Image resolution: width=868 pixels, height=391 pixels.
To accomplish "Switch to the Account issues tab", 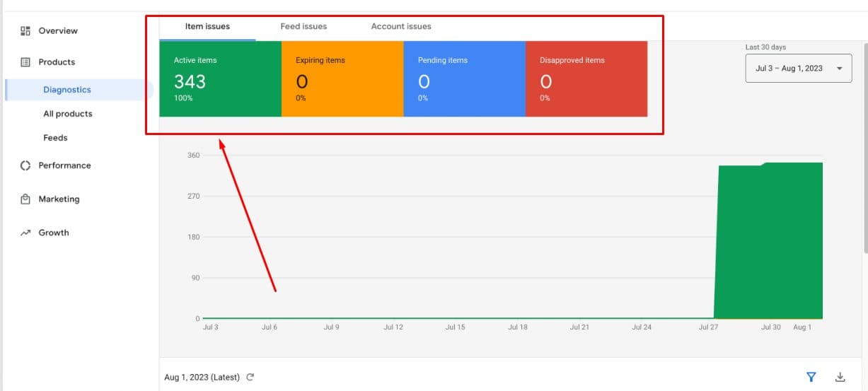I will click(x=401, y=27).
